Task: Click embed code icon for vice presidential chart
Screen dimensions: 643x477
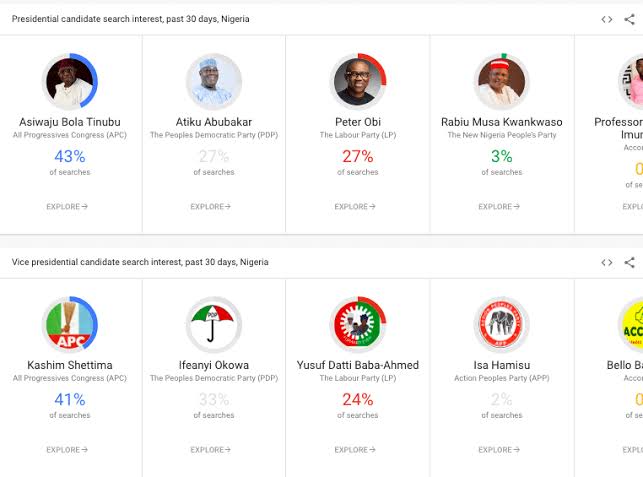Action: (607, 263)
